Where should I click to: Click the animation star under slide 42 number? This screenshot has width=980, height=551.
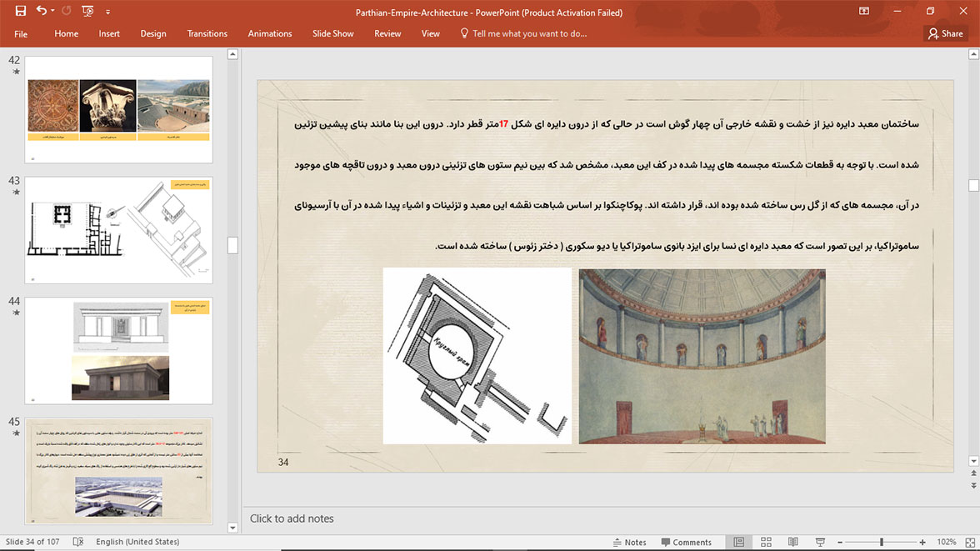(17, 72)
